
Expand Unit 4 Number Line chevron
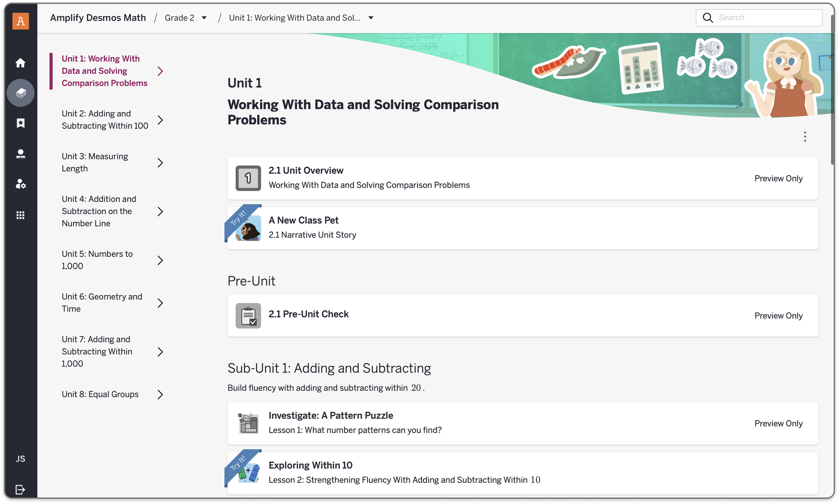pos(160,212)
